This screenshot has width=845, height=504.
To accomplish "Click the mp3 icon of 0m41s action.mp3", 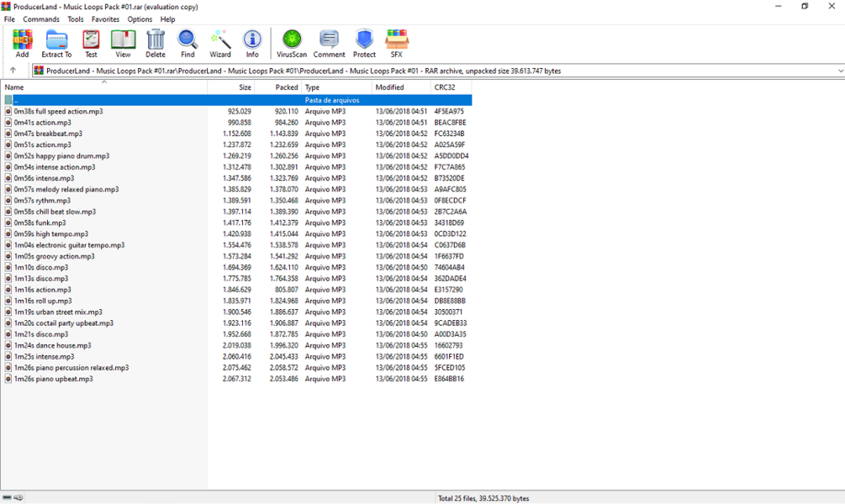I will click(8, 123).
